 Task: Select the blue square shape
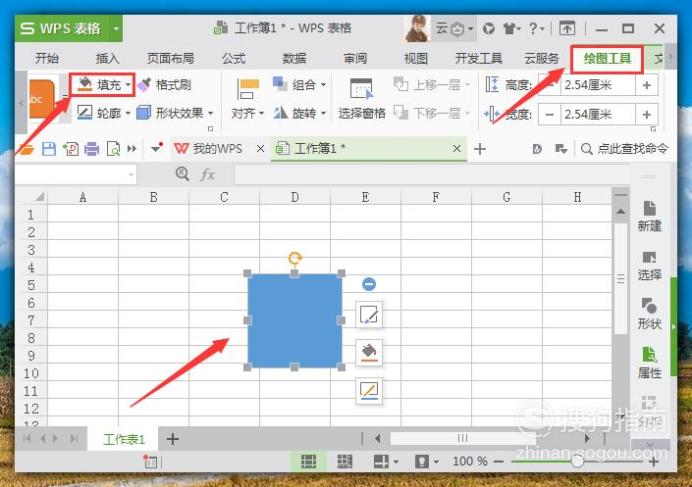tap(294, 321)
